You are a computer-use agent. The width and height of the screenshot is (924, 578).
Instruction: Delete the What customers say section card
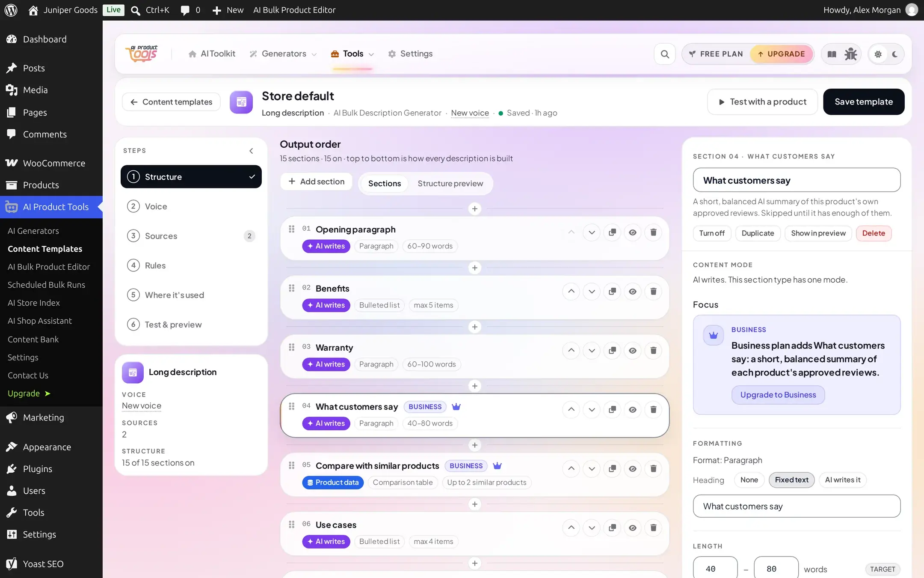click(x=653, y=410)
